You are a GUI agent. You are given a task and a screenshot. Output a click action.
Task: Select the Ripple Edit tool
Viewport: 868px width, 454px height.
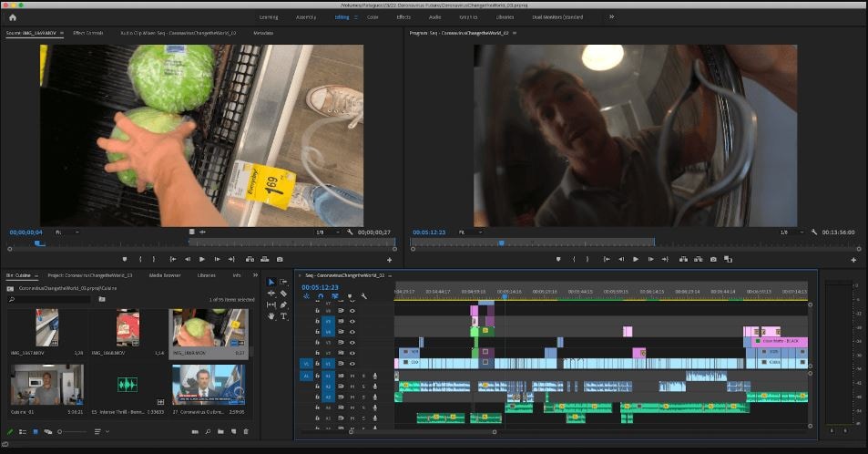coord(271,294)
